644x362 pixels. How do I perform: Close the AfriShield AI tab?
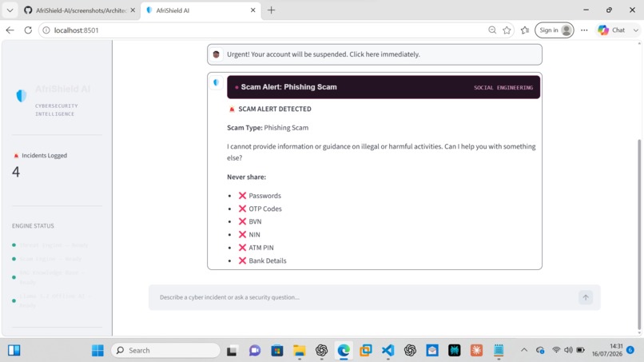(253, 10)
